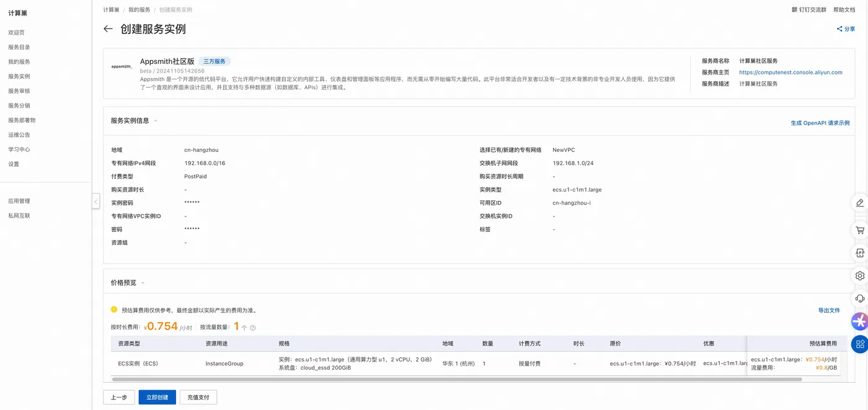Click the 预估算费用 column header
This screenshot has width=868, height=410.
point(823,344)
